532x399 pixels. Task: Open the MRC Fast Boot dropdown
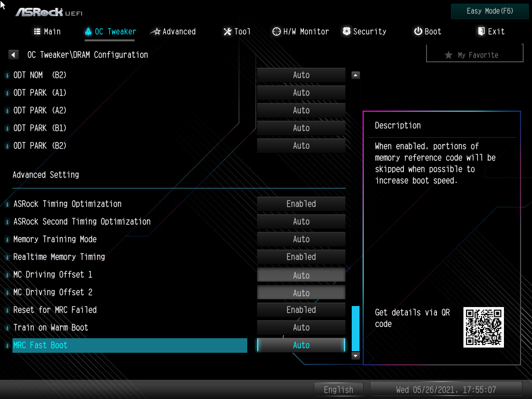tap(301, 345)
